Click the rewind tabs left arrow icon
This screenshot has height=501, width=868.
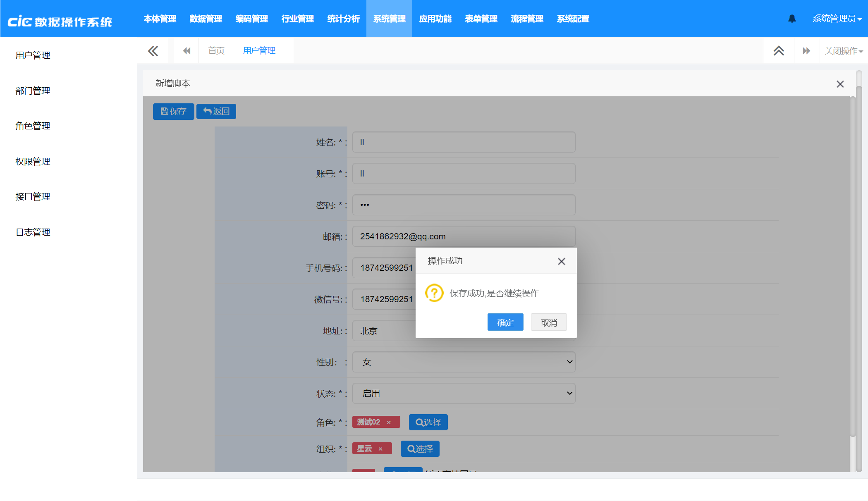pos(187,51)
